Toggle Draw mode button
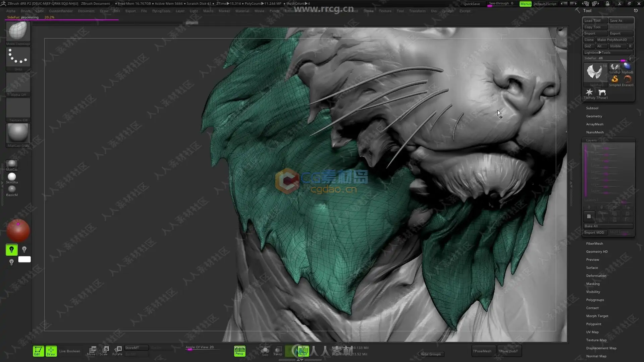 pos(51,351)
